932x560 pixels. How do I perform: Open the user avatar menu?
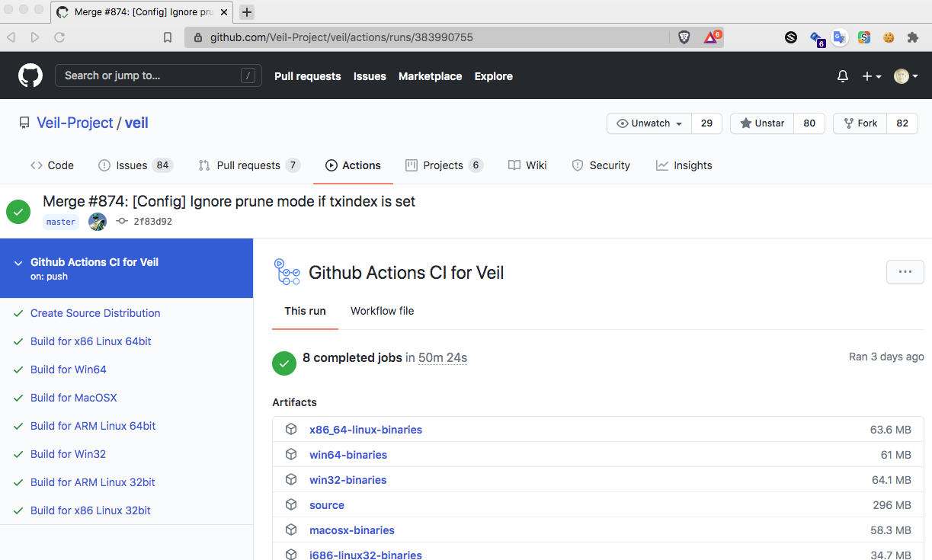[905, 76]
